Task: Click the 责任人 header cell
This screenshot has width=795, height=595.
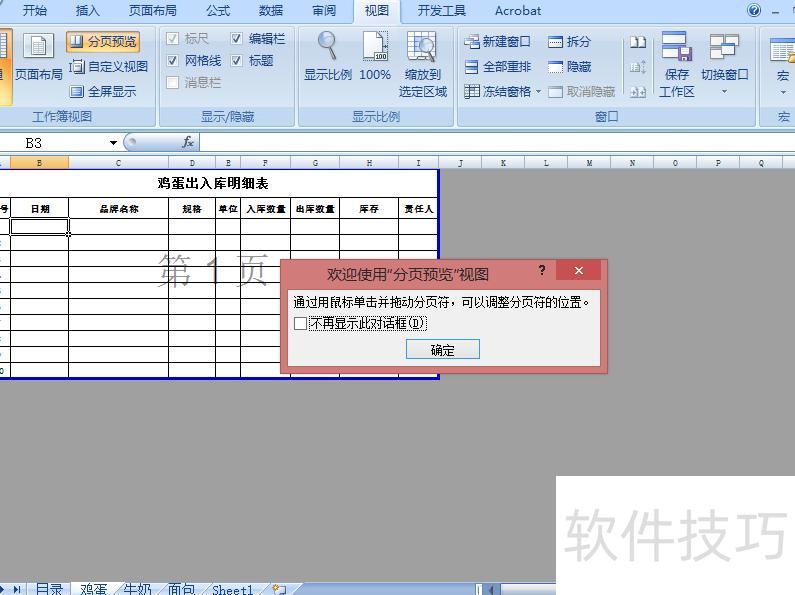Action: pyautogui.click(x=418, y=208)
